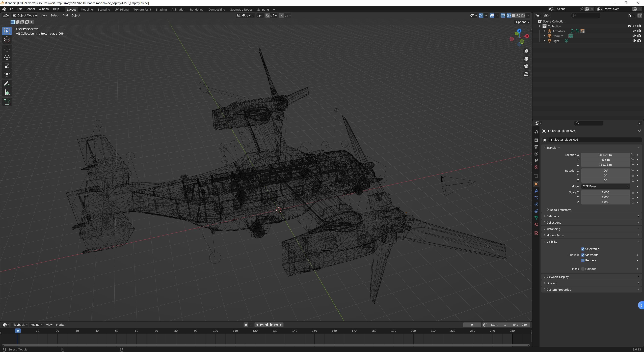Switch to Shading workspace tab
Image resolution: width=644 pixels, height=352 pixels.
[x=161, y=10]
